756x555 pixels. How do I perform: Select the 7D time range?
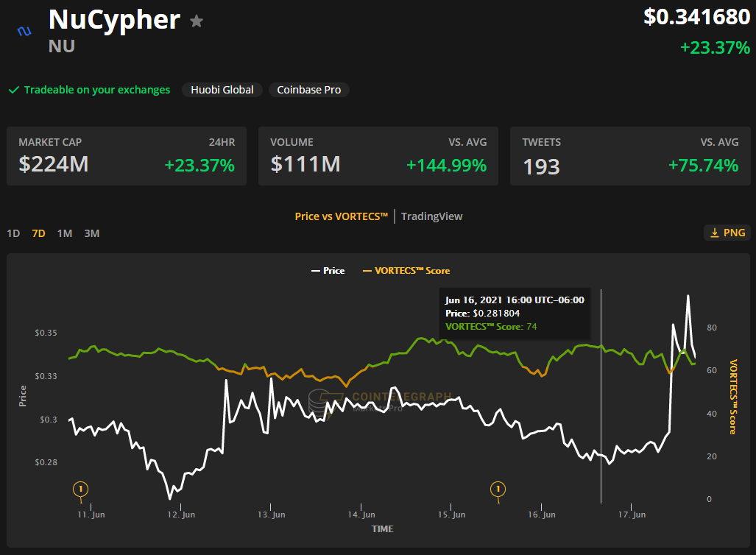tap(38, 233)
